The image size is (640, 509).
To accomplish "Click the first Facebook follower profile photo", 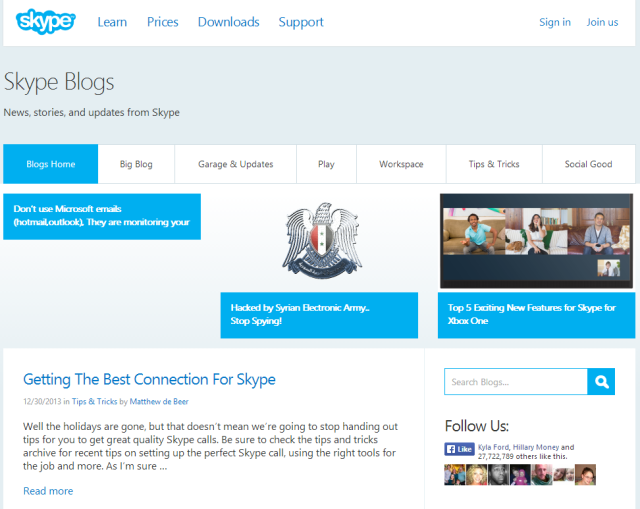I will coord(455,475).
